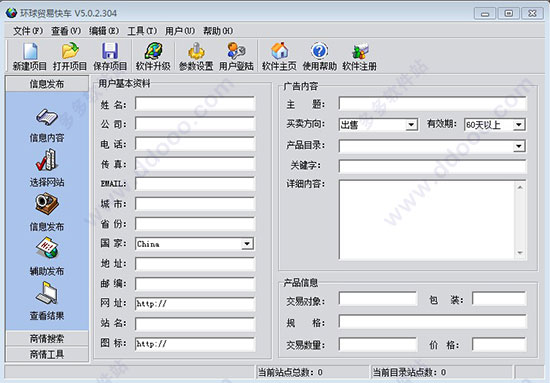Click 当前站点总数: 0 status text
550x383 pixels.
290,372
